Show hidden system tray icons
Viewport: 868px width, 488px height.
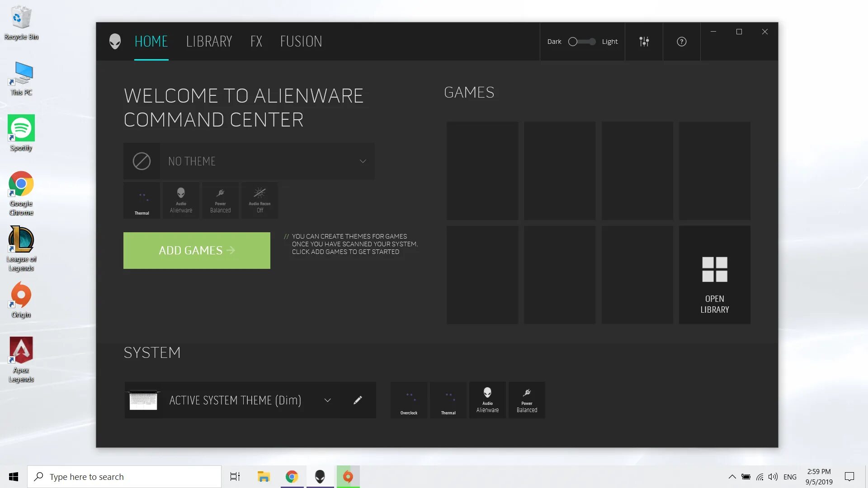point(732,477)
